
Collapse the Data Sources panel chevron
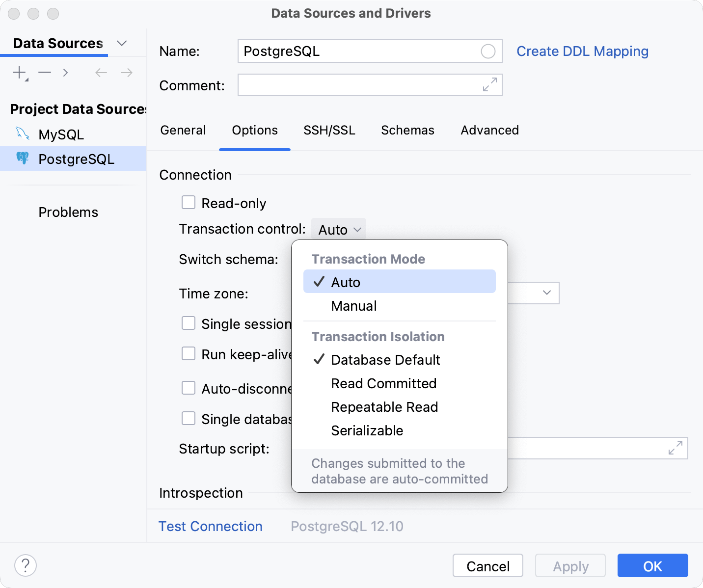122,43
